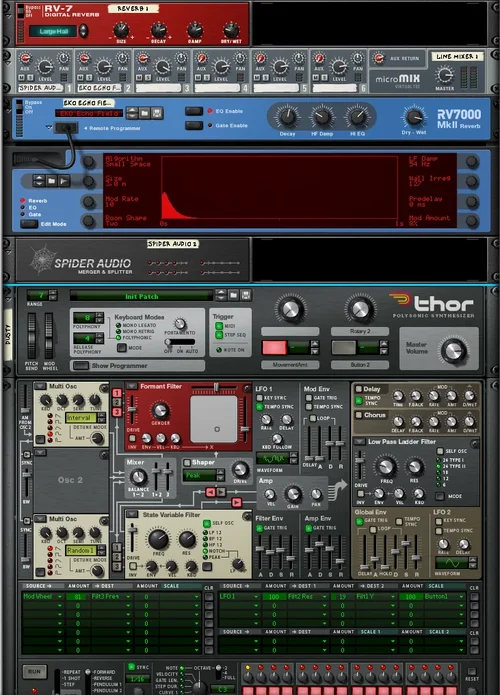This screenshot has height=695, width=500.
Task: Click the microMIX Aux Return knob
Action: (x=379, y=59)
